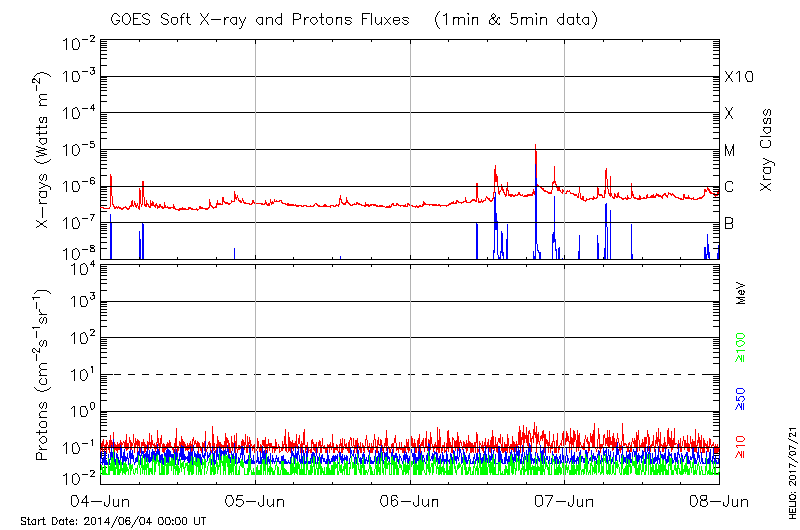Click the blue ≥50 MeV legend label
The width and height of the screenshot is (800, 530).
coord(741,398)
